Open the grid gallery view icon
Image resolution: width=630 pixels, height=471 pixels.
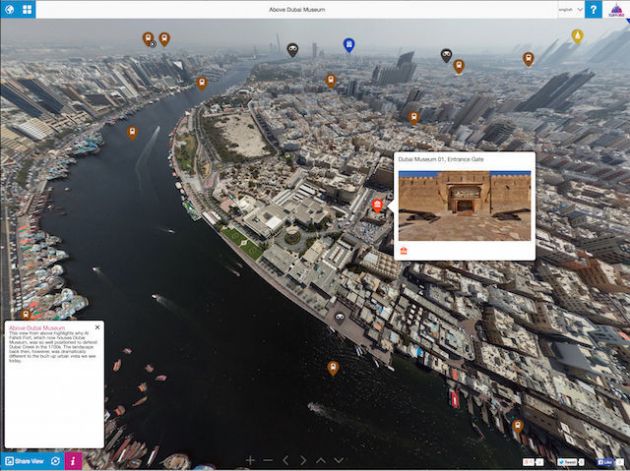click(x=27, y=9)
